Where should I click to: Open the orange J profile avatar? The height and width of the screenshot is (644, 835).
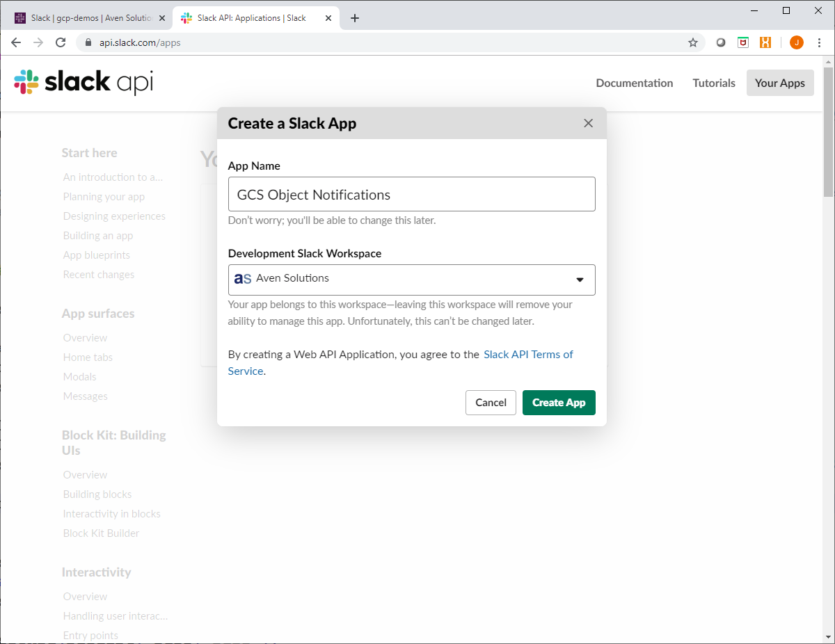point(797,42)
